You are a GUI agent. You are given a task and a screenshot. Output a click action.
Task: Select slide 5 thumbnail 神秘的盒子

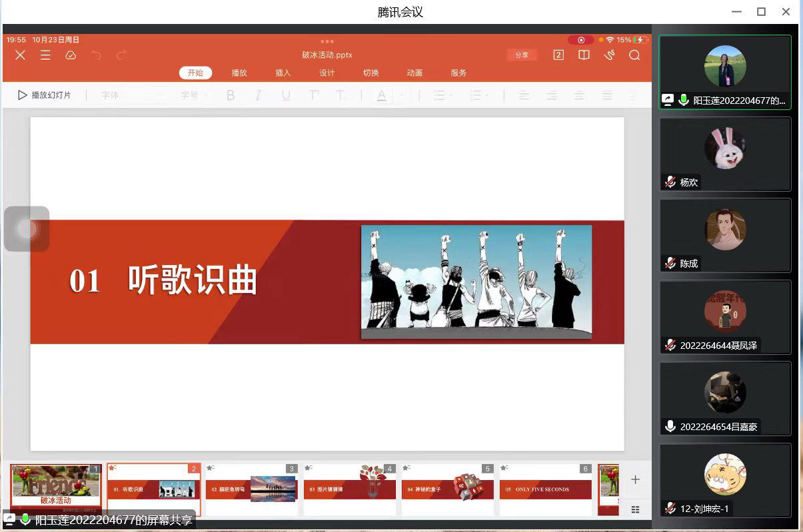(448, 489)
